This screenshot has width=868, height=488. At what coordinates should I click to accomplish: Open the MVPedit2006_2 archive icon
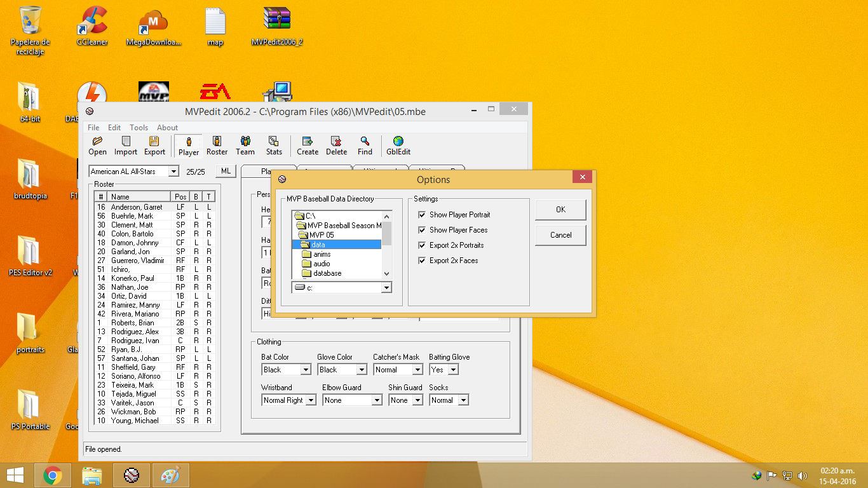tap(277, 26)
